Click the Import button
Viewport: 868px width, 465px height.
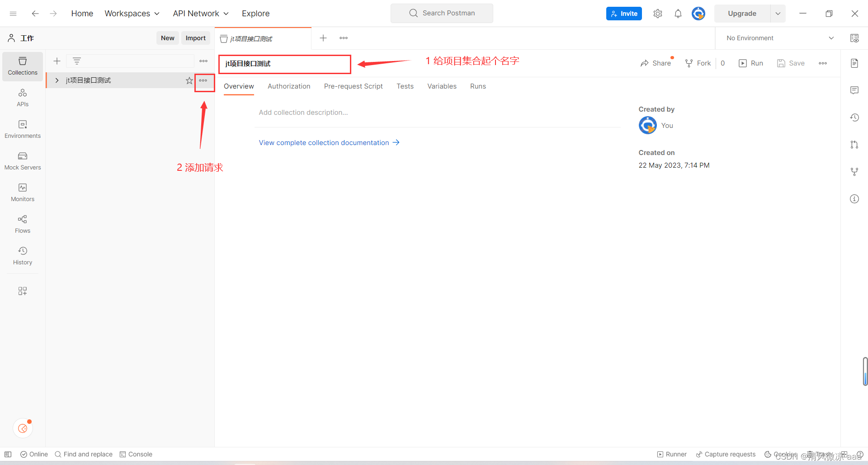tap(195, 38)
